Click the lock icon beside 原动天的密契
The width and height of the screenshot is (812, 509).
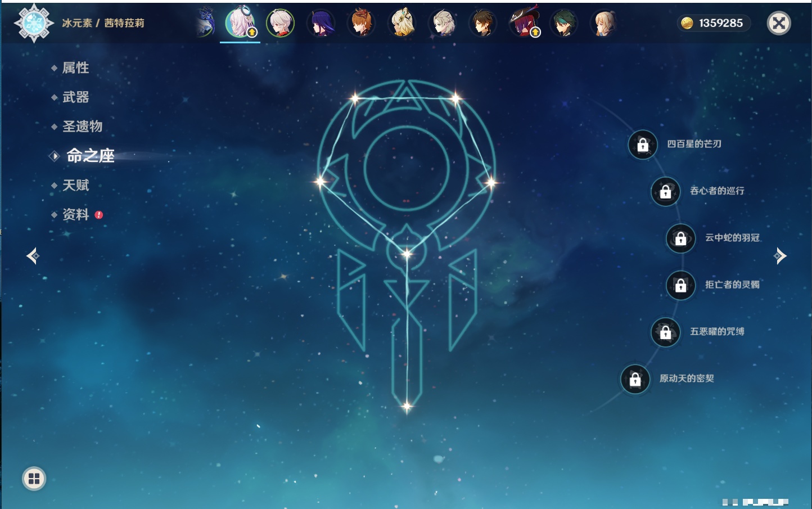(635, 379)
